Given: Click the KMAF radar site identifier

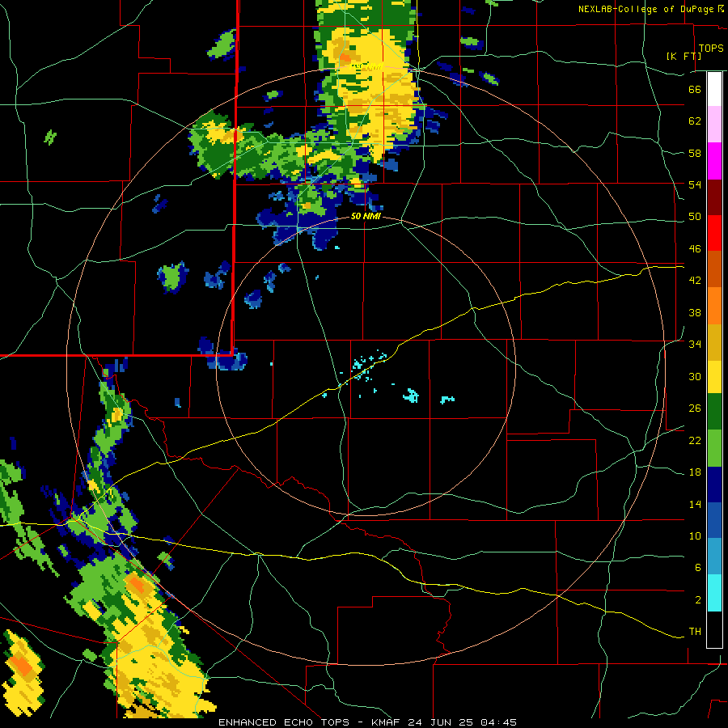Looking at the screenshot, I should click(x=387, y=722).
